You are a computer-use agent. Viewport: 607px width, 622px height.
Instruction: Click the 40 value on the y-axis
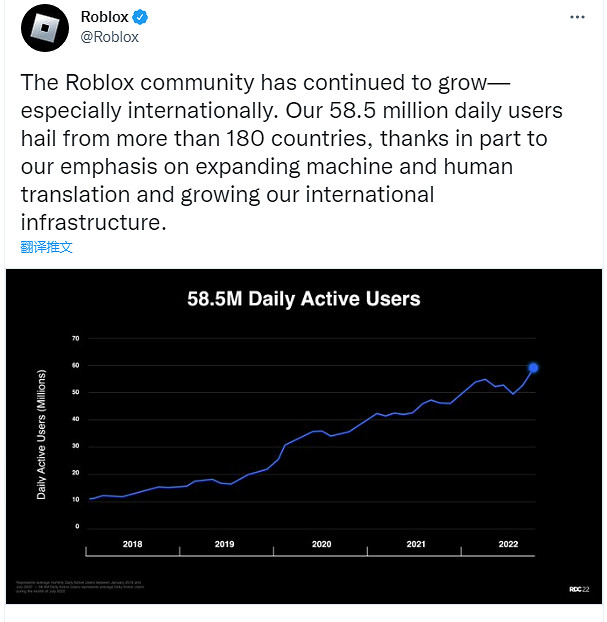75,419
